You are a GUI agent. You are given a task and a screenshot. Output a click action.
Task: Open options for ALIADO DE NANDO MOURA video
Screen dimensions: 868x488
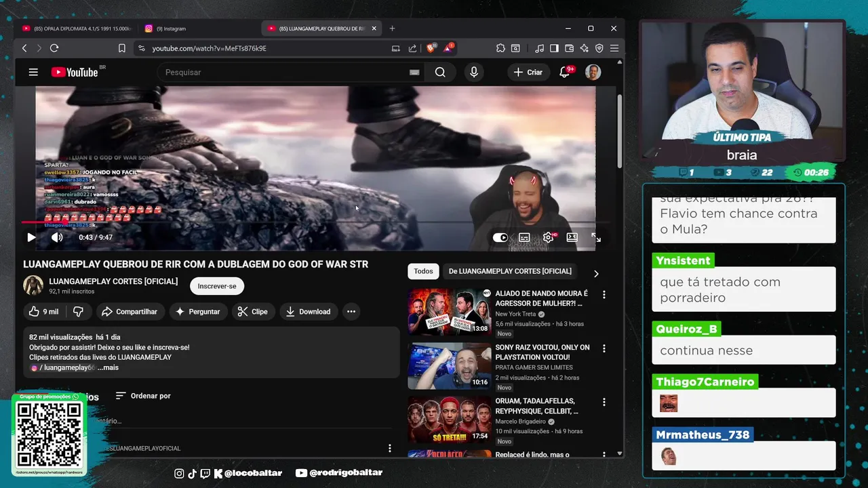point(604,295)
